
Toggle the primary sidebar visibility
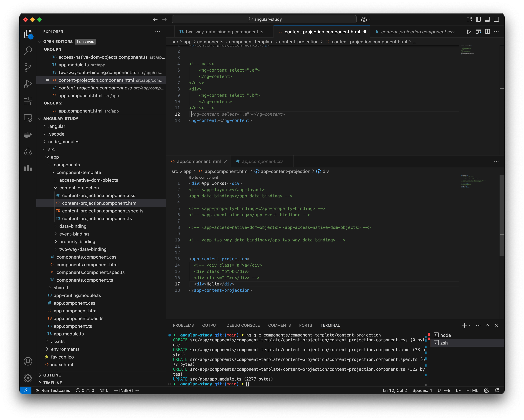478,19
